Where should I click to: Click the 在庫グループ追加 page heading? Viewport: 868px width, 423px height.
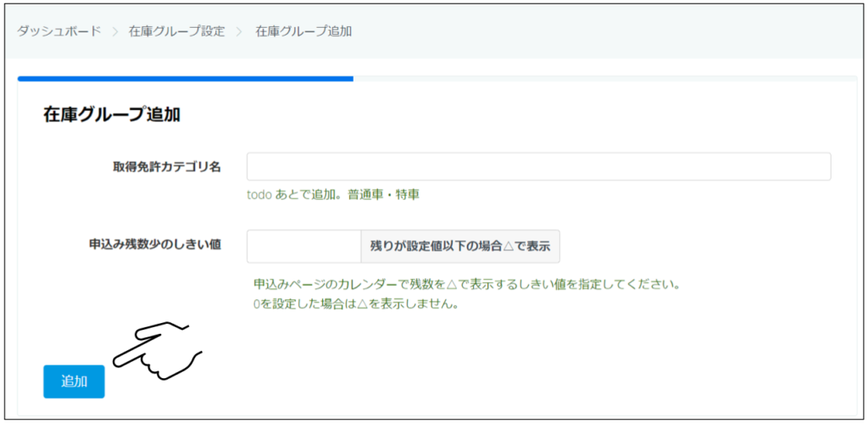[x=111, y=115]
